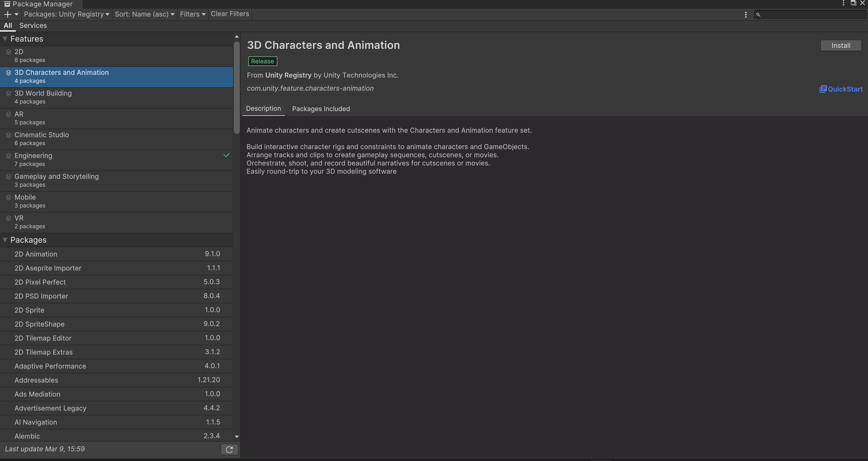The height and width of the screenshot is (461, 868).
Task: Click the Install button
Action: tap(840, 45)
